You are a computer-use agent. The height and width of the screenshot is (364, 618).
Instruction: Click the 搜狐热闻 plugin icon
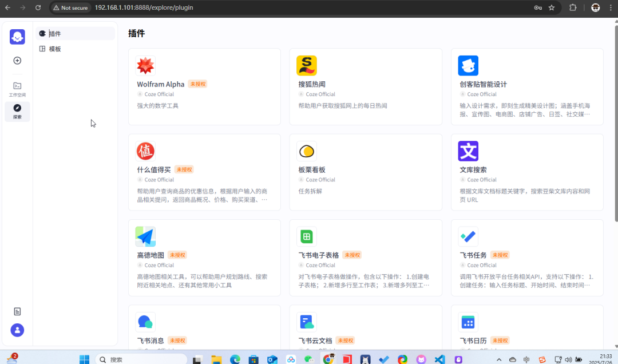(x=307, y=66)
